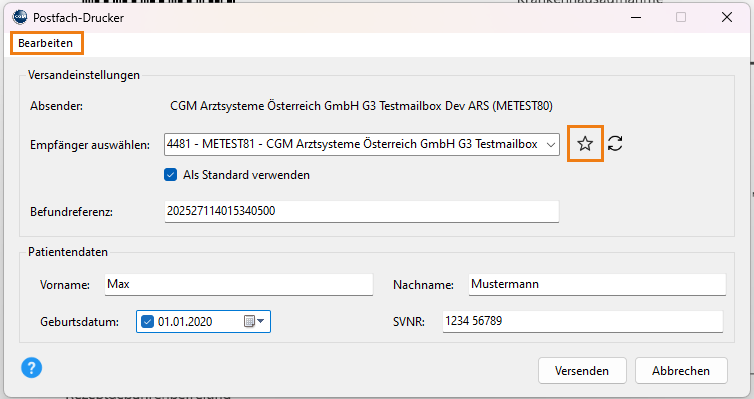The width and height of the screenshot is (754, 399).
Task: Minimize the Postfach-Drucker window
Action: click(x=636, y=17)
